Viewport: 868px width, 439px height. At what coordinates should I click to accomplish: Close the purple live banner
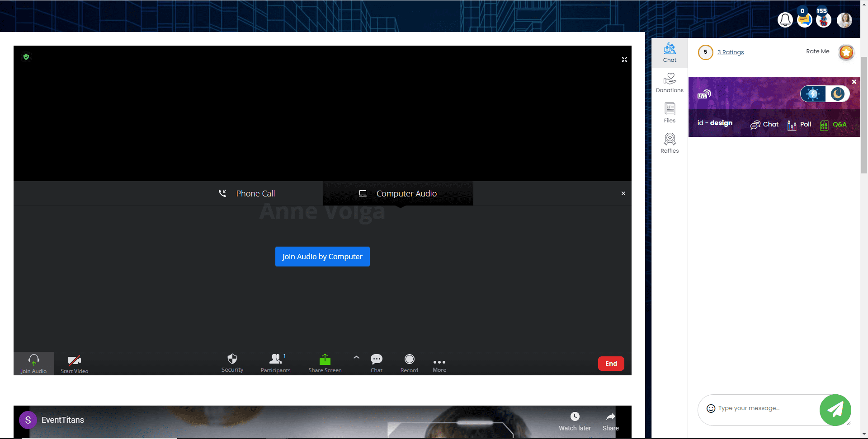tap(854, 82)
